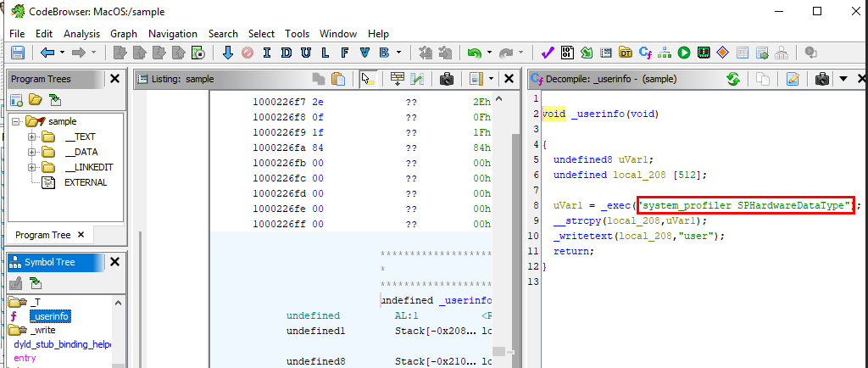This screenshot has height=368, width=868.
Task: Go to next undefined with U icon
Action: 305,53
